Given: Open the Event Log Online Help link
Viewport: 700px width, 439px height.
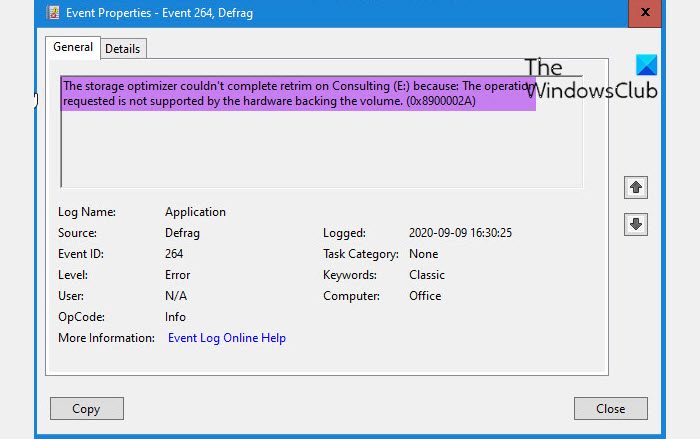Looking at the screenshot, I should pos(227,338).
